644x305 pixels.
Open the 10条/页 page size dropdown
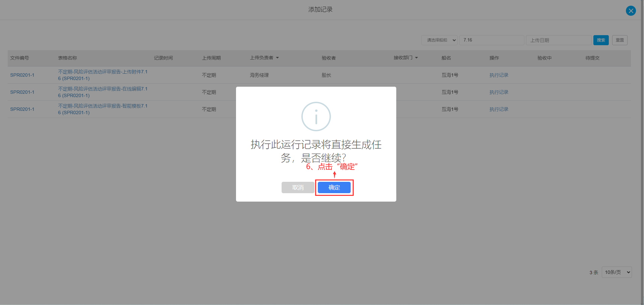point(617,272)
